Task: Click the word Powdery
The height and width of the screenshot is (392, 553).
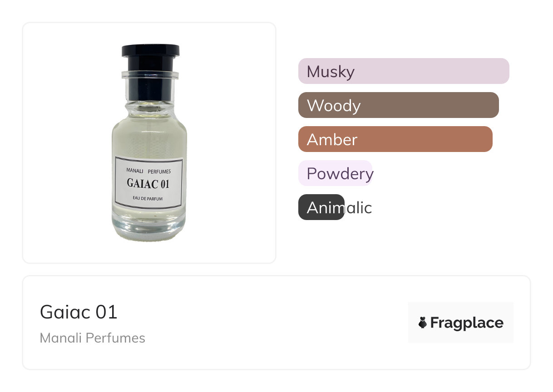Action: tap(340, 174)
